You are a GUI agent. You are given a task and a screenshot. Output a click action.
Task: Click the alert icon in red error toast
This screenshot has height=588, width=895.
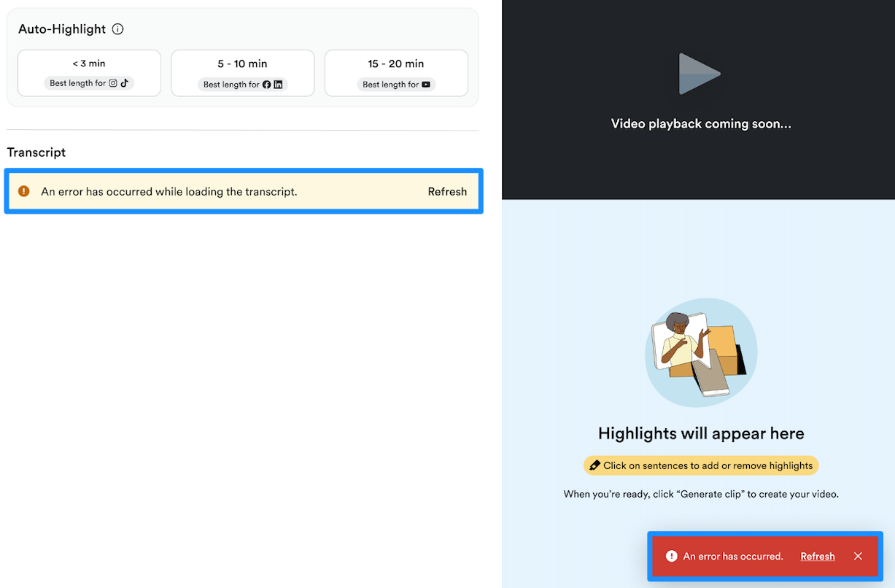point(671,556)
